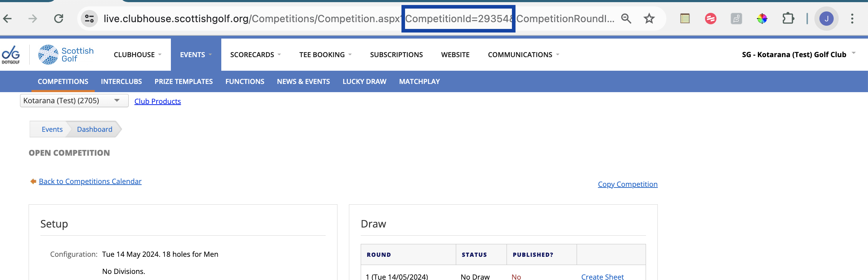Image resolution: width=868 pixels, height=280 pixels.
Task: Switch to the INTERCLUBS tab
Action: [x=121, y=81]
